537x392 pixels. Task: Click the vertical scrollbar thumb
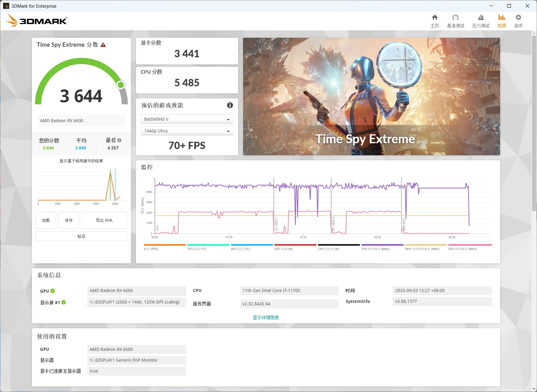point(534,123)
